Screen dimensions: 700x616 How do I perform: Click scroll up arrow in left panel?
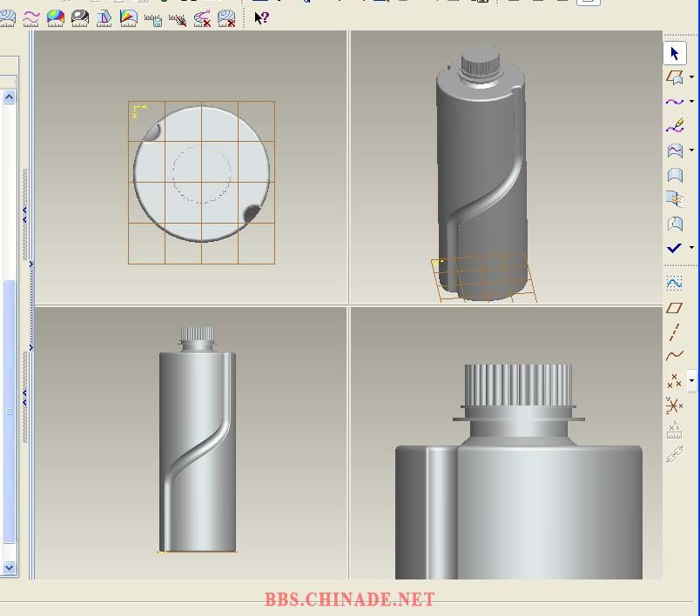[x=9, y=97]
